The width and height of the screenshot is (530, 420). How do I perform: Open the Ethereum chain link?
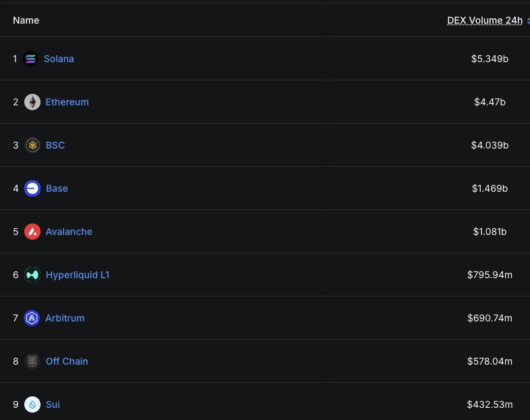[67, 102]
